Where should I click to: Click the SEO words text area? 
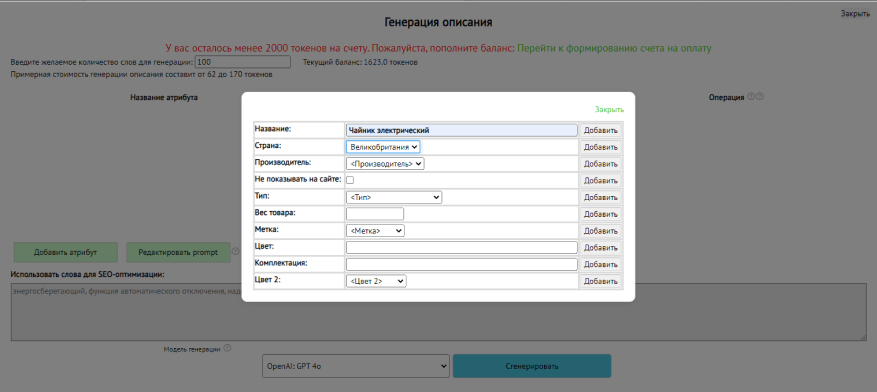tap(439, 312)
